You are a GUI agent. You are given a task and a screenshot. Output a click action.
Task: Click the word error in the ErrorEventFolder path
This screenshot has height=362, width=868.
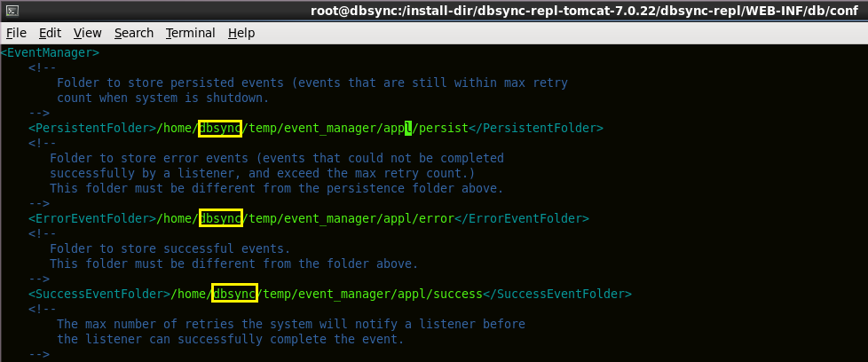coord(435,218)
